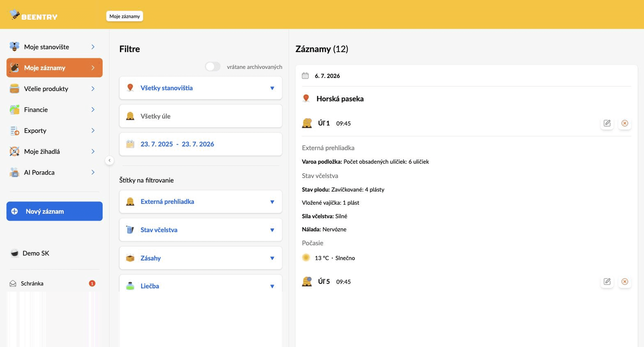Click the hive icon in Všetky úle field
644x347 pixels.
(x=130, y=116)
